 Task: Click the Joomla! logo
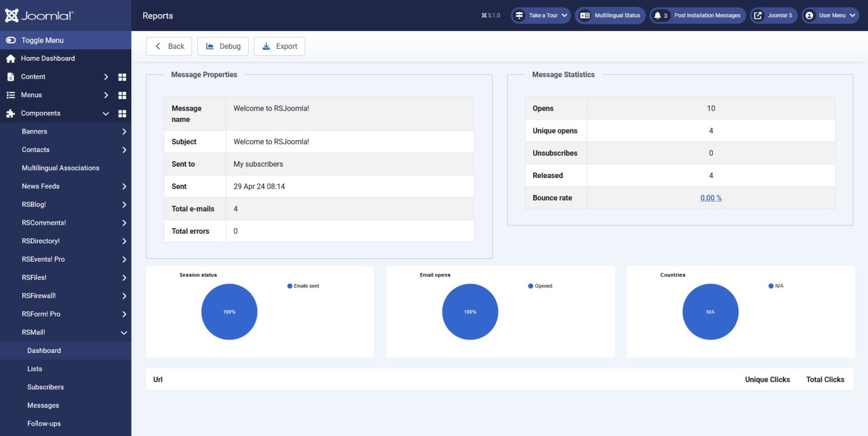click(39, 15)
